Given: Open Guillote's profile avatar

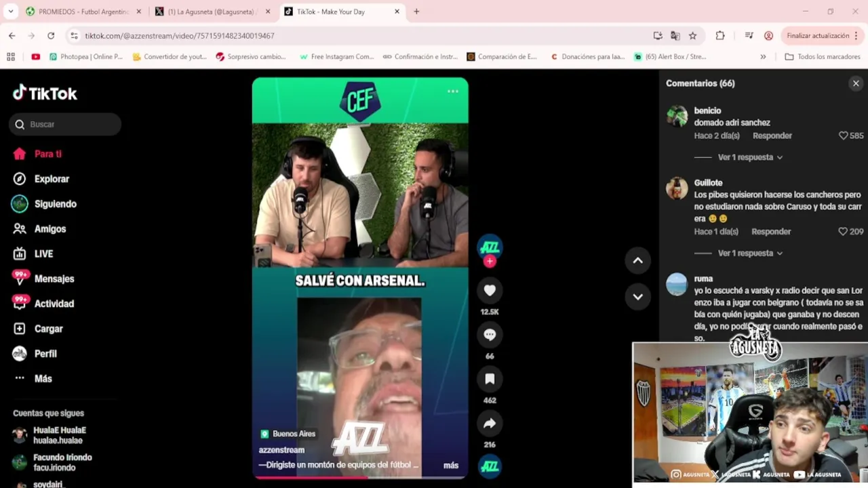Looking at the screenshot, I should [x=677, y=188].
